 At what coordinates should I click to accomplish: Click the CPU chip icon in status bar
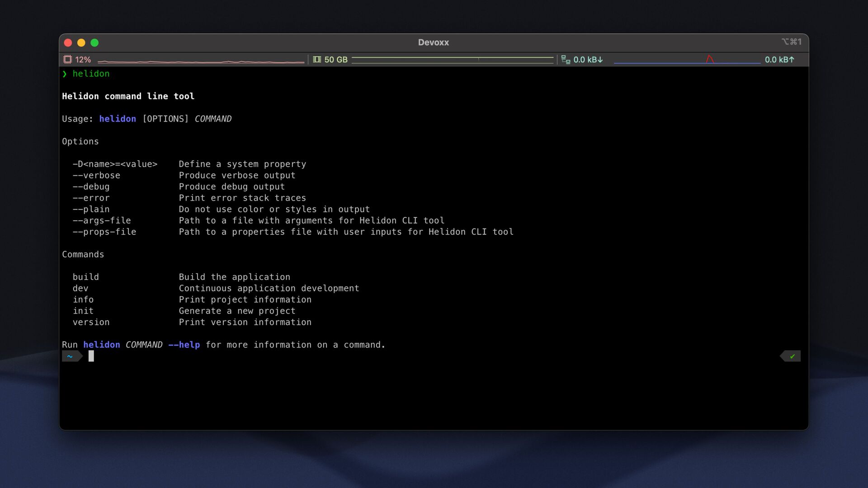click(67, 59)
